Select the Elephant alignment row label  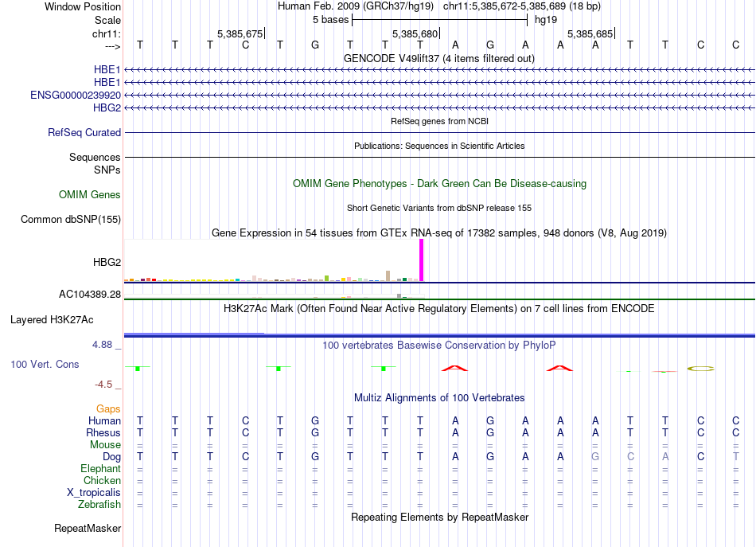point(101,468)
